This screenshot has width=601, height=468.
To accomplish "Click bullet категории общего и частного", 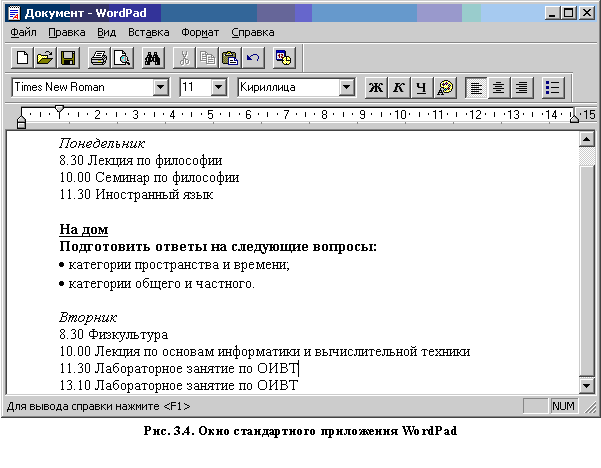I will [x=157, y=284].
